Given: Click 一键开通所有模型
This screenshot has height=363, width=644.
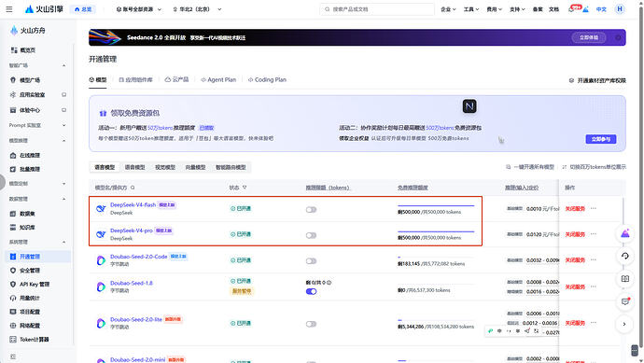Looking at the screenshot, I should click(x=530, y=167).
